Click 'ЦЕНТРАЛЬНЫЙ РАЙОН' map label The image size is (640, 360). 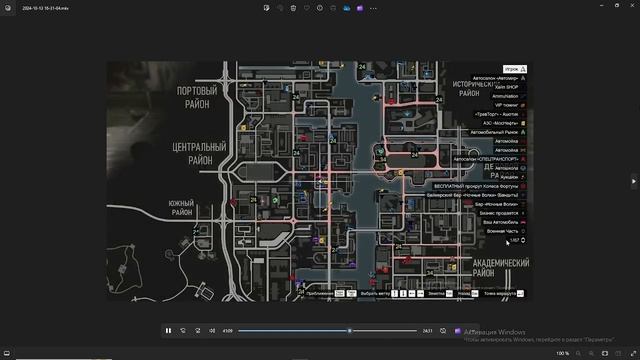coord(199,153)
